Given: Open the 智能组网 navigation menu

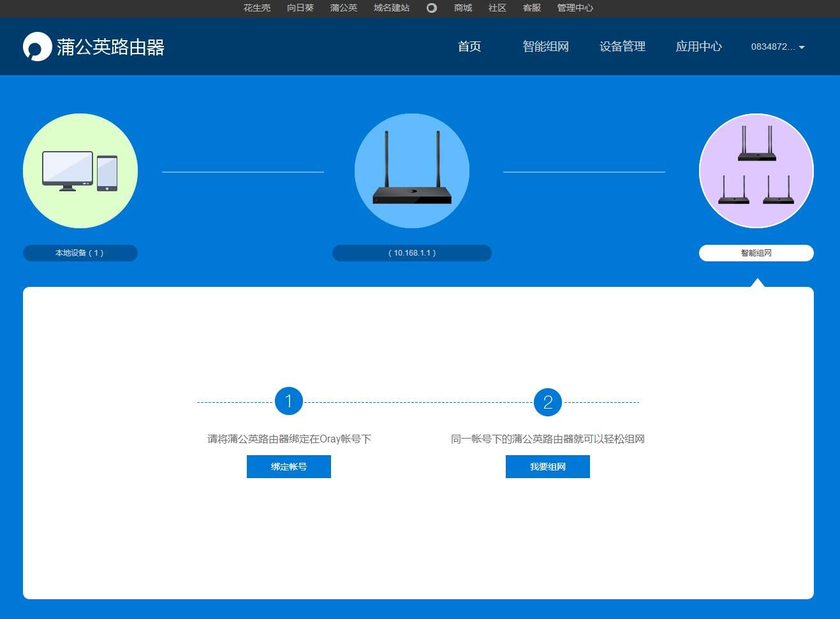Looking at the screenshot, I should [546, 47].
